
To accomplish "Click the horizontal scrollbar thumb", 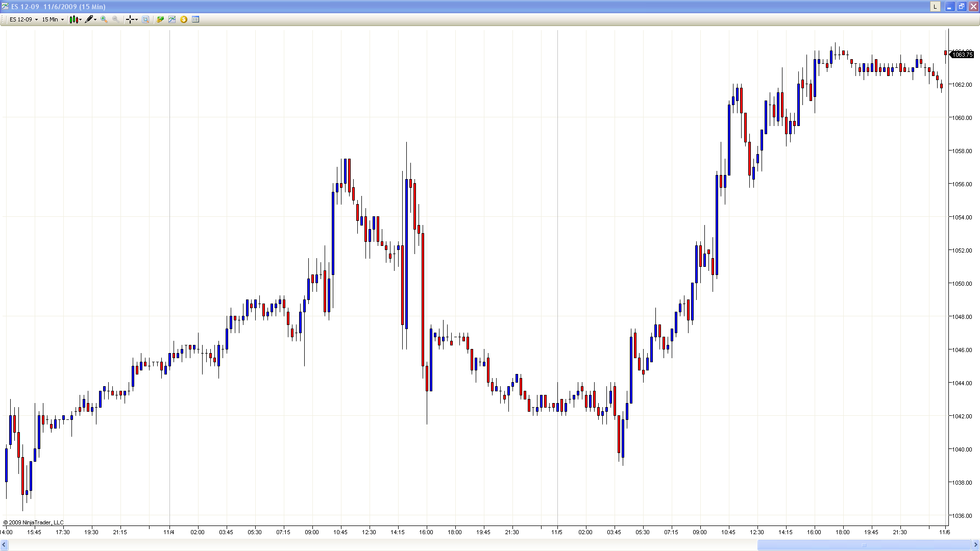I will (864, 545).
